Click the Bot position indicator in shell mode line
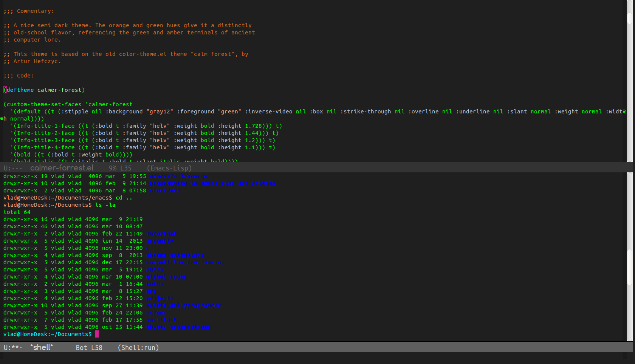This screenshot has width=635, height=364. [x=82, y=348]
